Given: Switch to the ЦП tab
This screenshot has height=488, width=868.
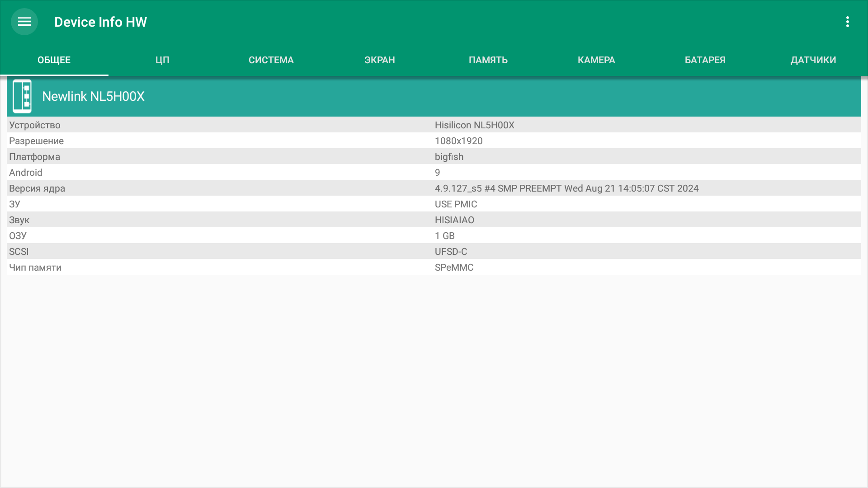Looking at the screenshot, I should [x=162, y=60].
